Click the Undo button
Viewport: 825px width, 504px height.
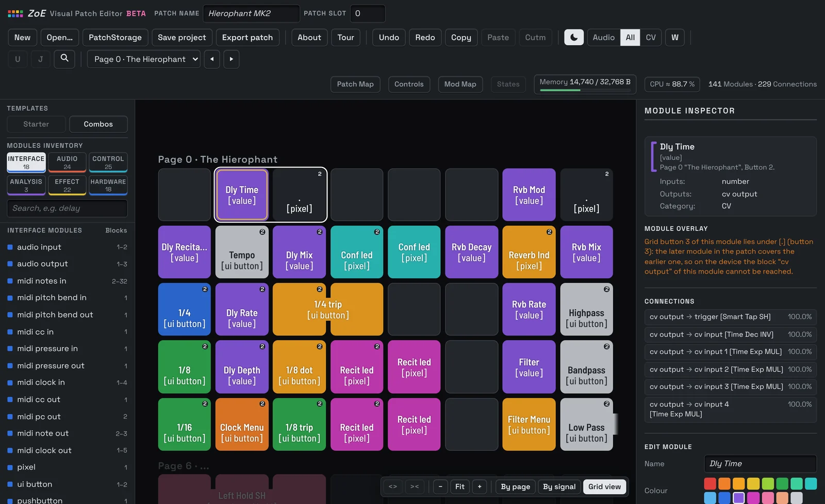click(x=389, y=37)
